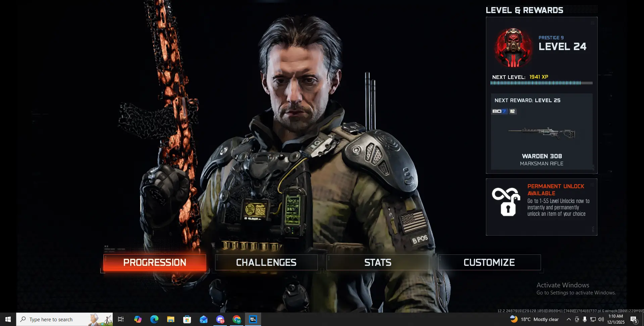The height and width of the screenshot is (326, 644).
Task: Select the Warden 308 rifle reward
Action: pos(542,134)
